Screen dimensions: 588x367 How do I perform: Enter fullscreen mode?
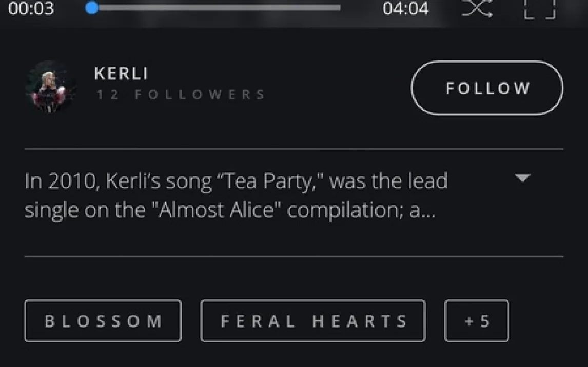(x=540, y=8)
